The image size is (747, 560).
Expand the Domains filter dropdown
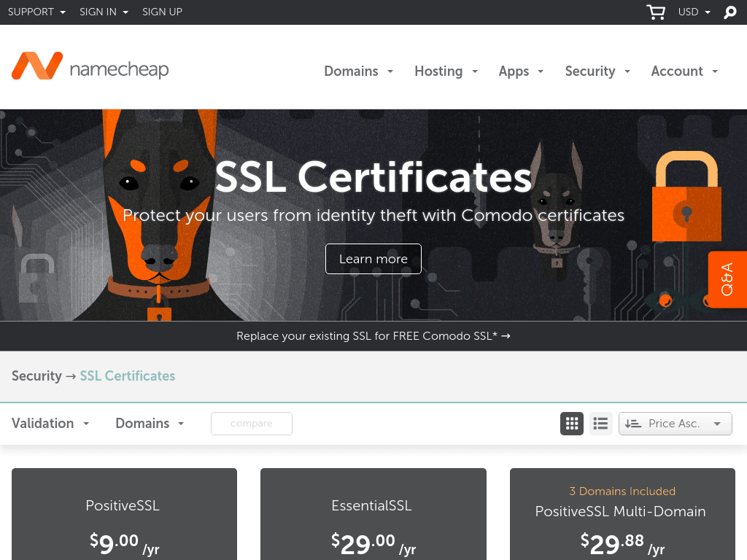coord(150,424)
